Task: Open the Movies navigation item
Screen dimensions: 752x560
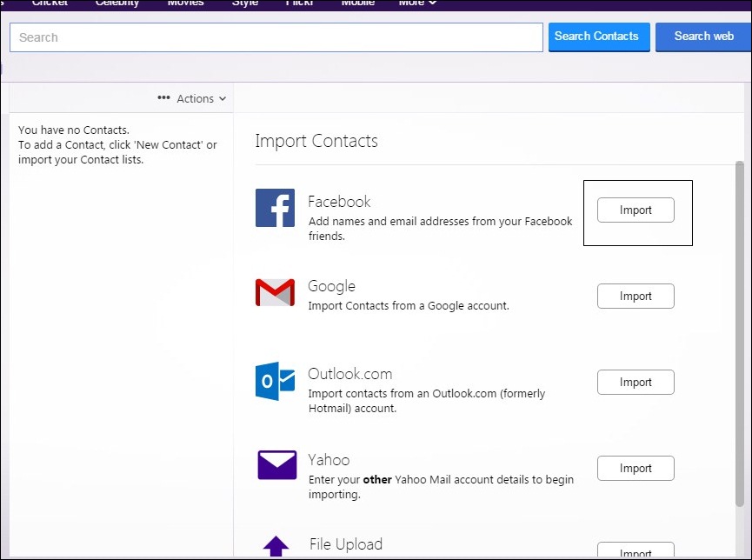Action: [x=185, y=3]
